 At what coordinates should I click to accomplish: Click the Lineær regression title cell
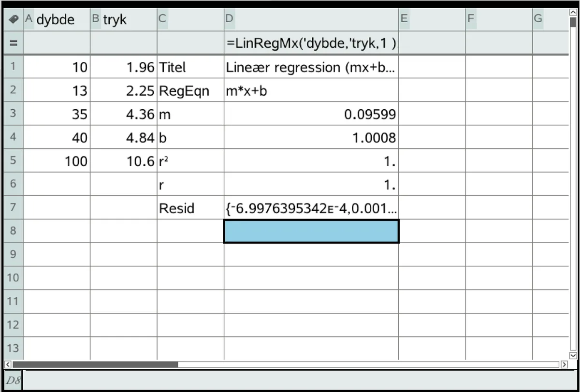311,67
